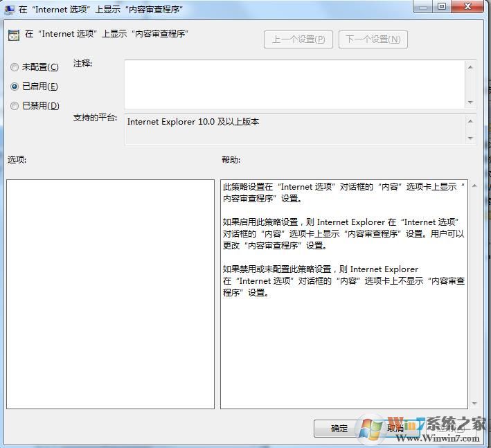Click the 帮助: label
This screenshot has width=491, height=448.
(x=231, y=160)
